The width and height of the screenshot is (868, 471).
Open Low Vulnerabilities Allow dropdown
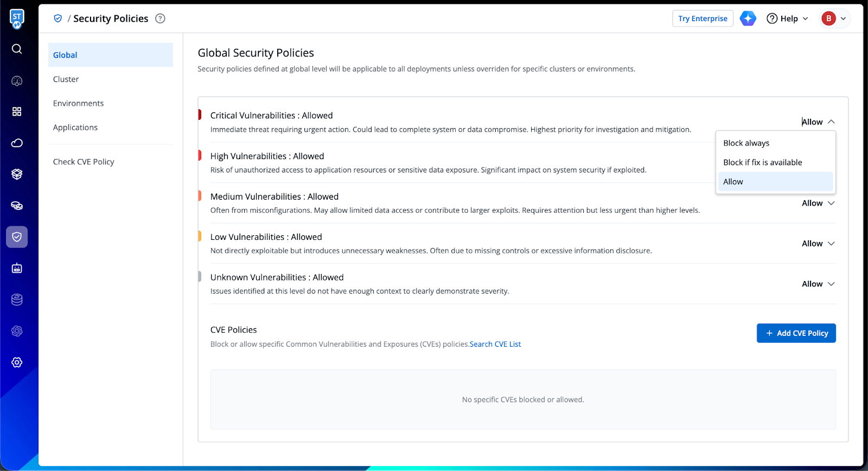tap(818, 244)
